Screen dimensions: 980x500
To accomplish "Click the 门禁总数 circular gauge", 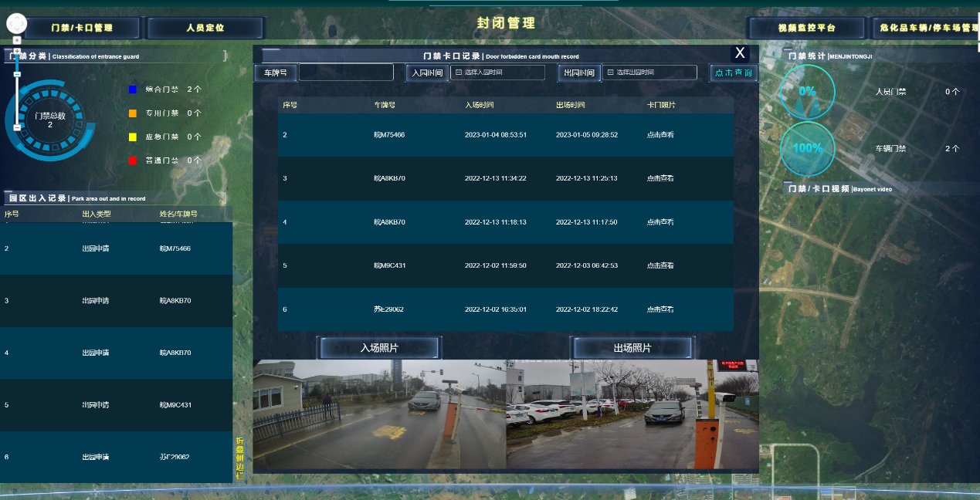I will [x=50, y=120].
